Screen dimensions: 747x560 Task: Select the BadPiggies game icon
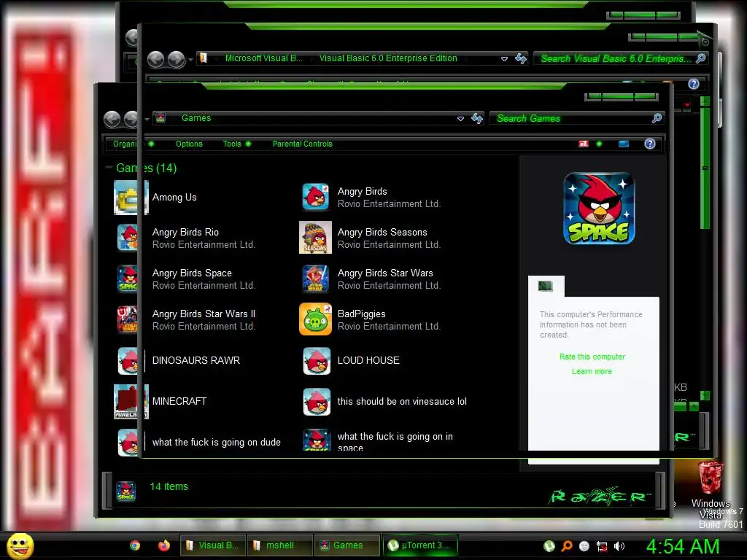[315, 319]
